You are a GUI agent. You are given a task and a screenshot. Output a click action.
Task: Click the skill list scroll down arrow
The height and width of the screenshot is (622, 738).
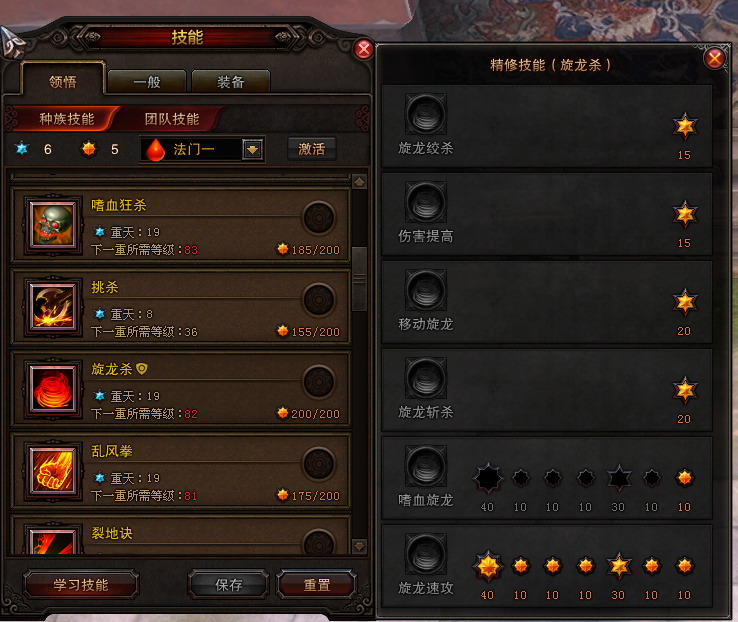[360, 546]
